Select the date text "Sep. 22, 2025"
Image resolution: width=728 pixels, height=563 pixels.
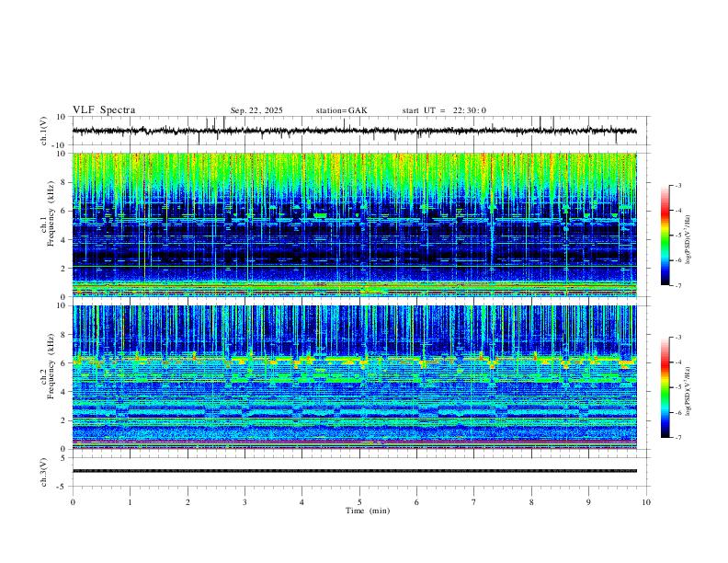[x=256, y=110]
